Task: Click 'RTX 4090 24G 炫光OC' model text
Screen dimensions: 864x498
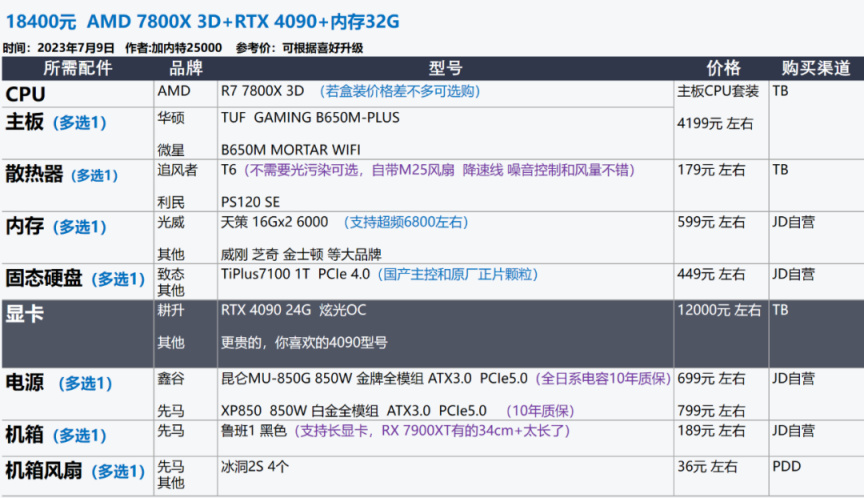Action: pyautogui.click(x=293, y=310)
